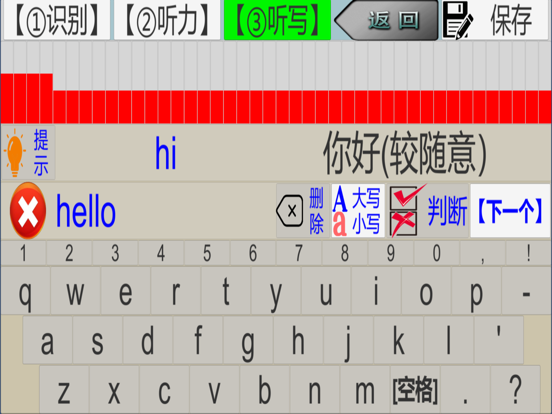Viewport: 552px width, 414px height.
Task: Tap the exclamation mark key
Action: [528, 253]
